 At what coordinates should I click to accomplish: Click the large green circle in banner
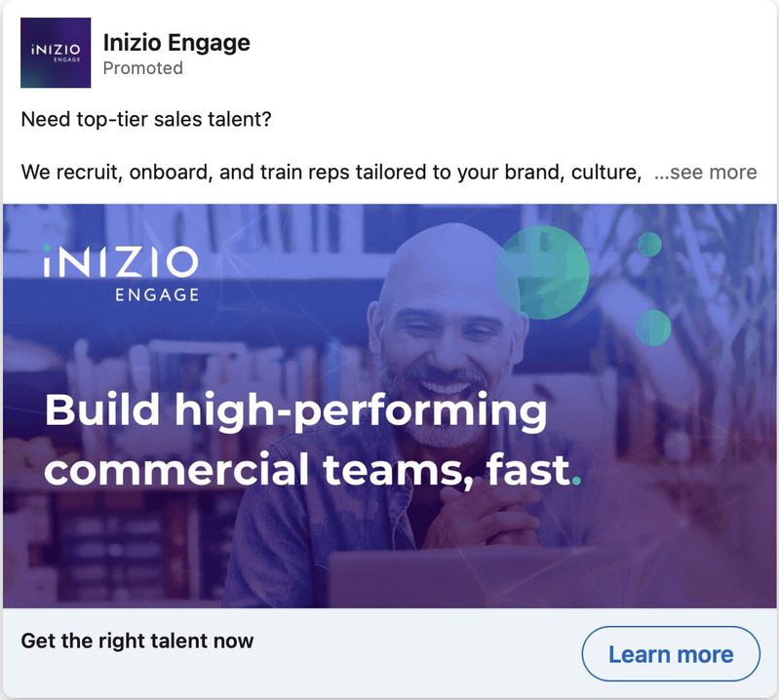pos(542,272)
